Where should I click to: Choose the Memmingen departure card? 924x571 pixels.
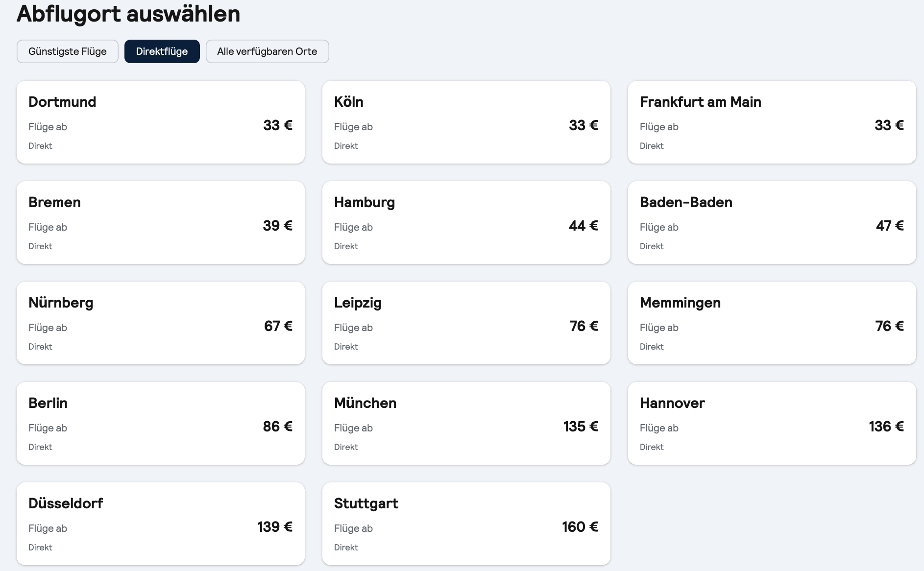pos(772,323)
